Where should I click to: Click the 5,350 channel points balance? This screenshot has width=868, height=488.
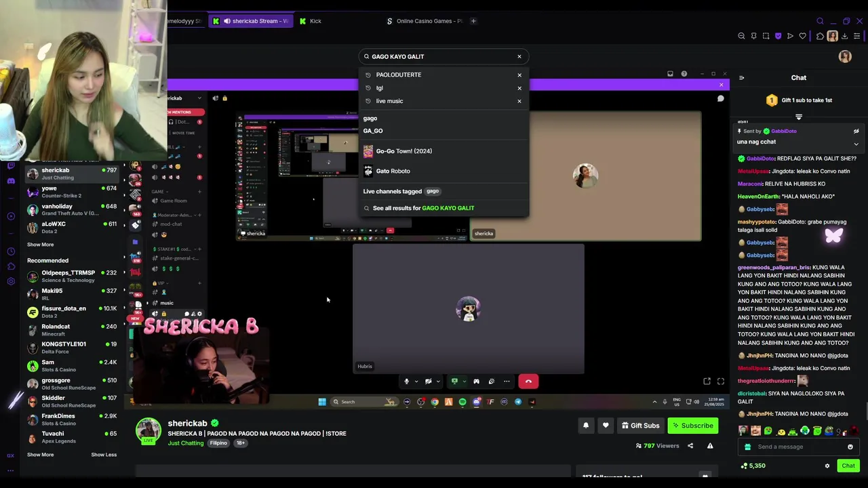753,466
